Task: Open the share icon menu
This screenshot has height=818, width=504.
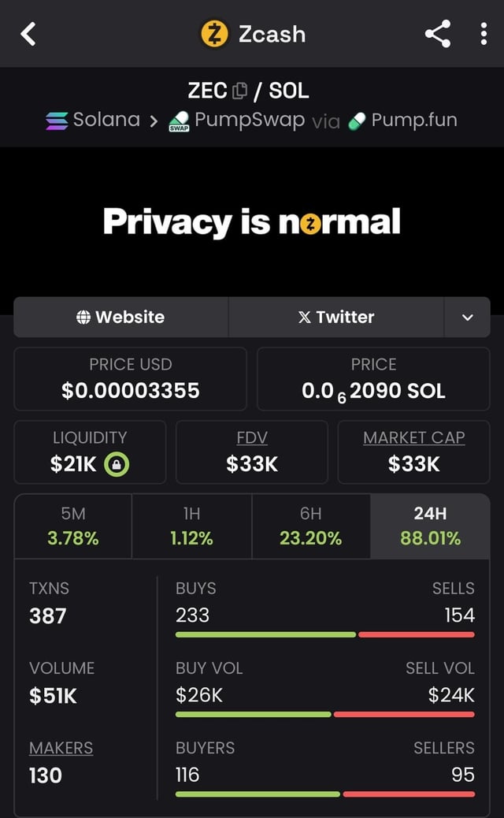Action: pyautogui.click(x=438, y=34)
